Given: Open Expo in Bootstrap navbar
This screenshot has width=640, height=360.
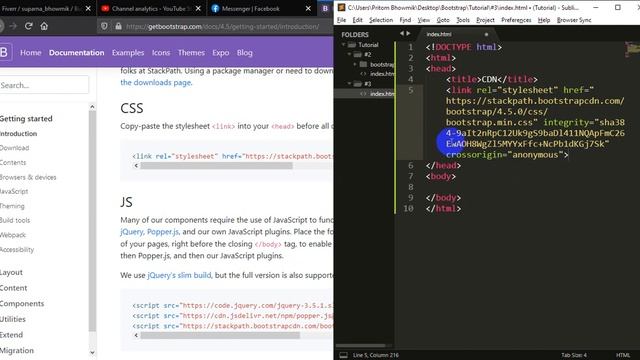Looking at the screenshot, I should point(220,53).
